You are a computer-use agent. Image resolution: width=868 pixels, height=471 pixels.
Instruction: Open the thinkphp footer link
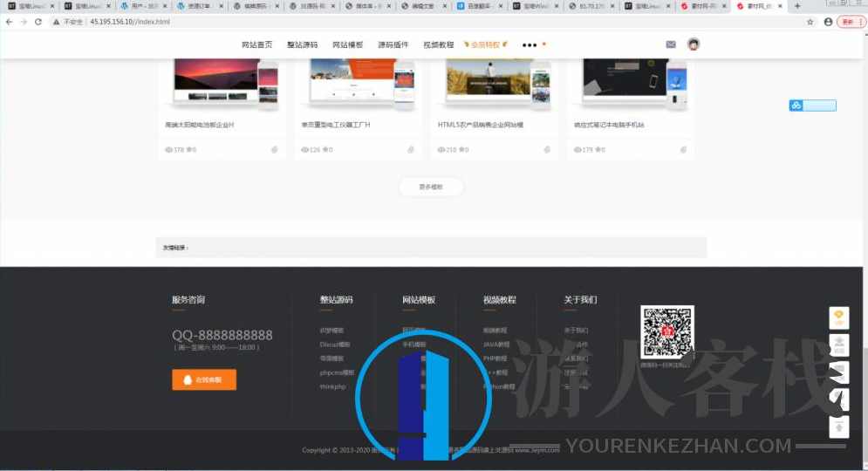point(332,387)
